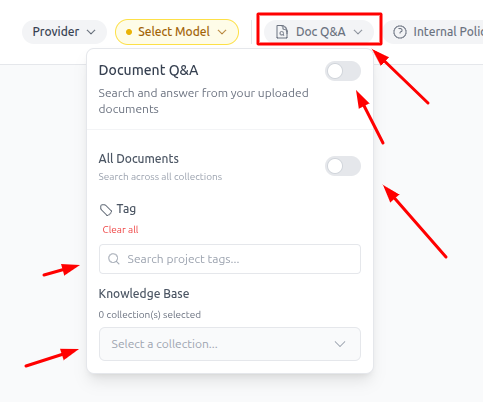The image size is (483, 402).
Task: Collapse the Doc Q&A menu button
Action: coord(319,32)
